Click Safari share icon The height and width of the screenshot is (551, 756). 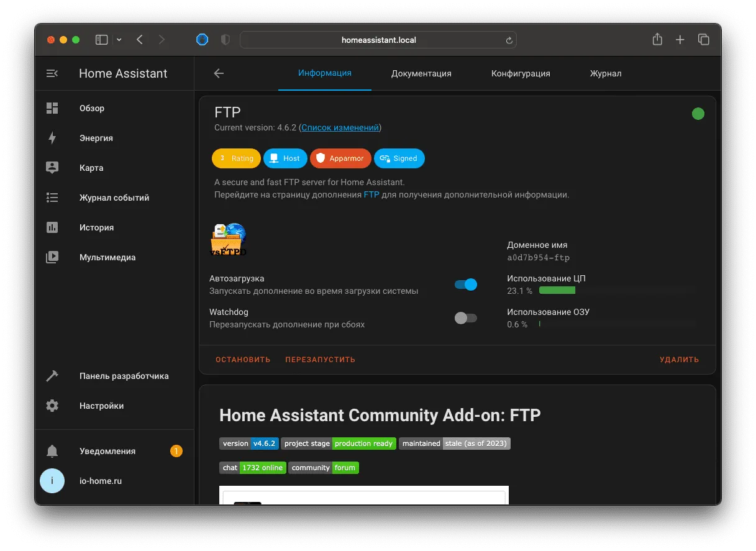[657, 39]
